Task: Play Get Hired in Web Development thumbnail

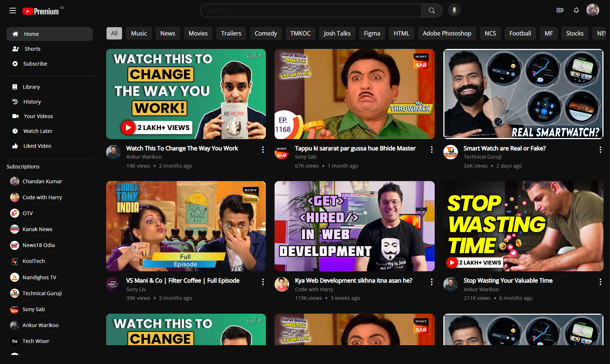Action: pyautogui.click(x=355, y=226)
